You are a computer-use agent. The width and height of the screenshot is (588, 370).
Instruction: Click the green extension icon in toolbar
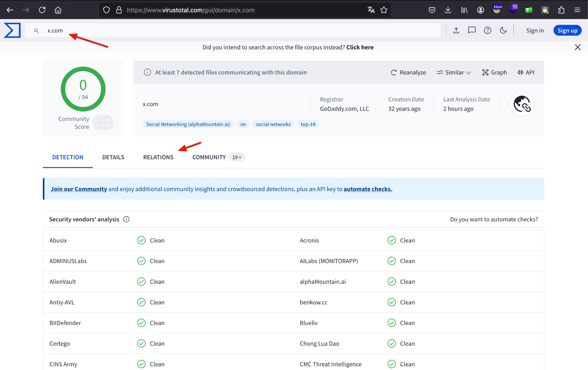[x=529, y=10]
